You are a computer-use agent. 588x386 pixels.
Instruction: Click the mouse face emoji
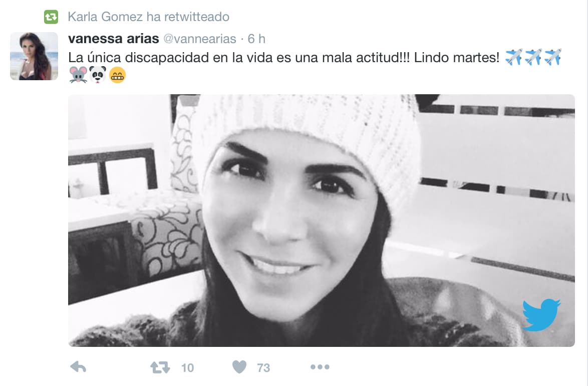78,74
